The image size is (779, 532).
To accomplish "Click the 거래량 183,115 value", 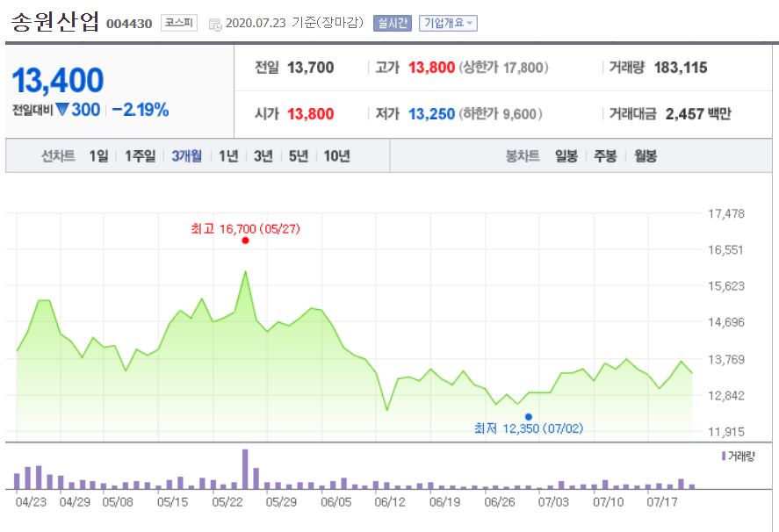I will (681, 67).
